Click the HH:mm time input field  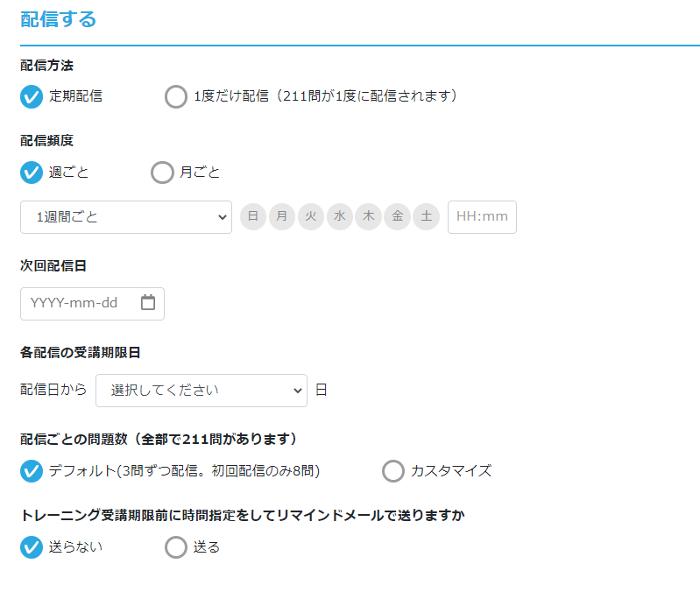click(x=482, y=217)
